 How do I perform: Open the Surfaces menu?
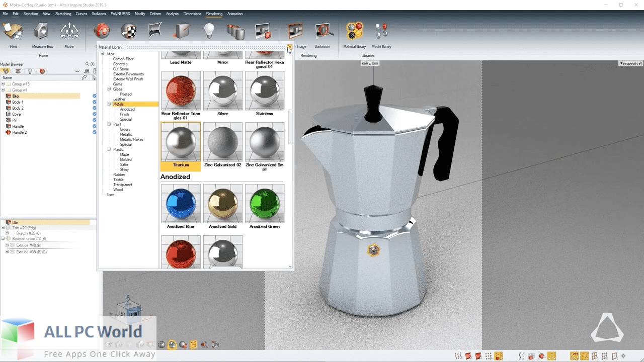click(x=99, y=14)
